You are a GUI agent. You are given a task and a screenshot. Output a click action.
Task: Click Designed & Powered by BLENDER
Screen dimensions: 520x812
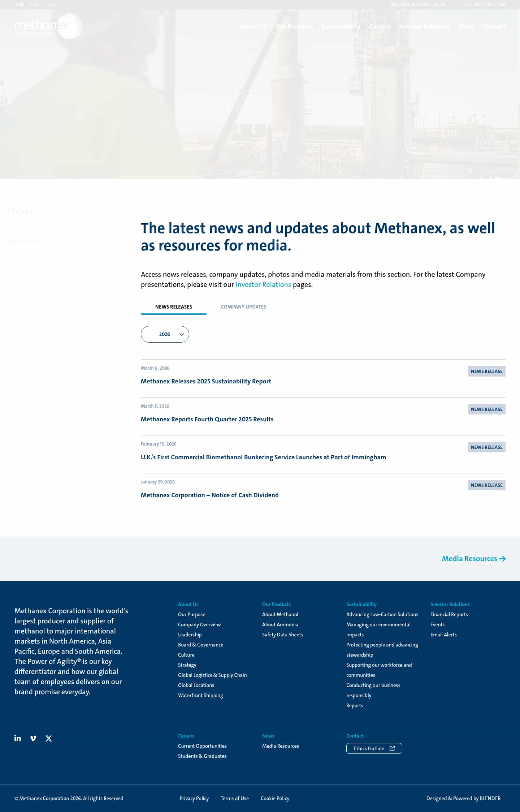463,798
